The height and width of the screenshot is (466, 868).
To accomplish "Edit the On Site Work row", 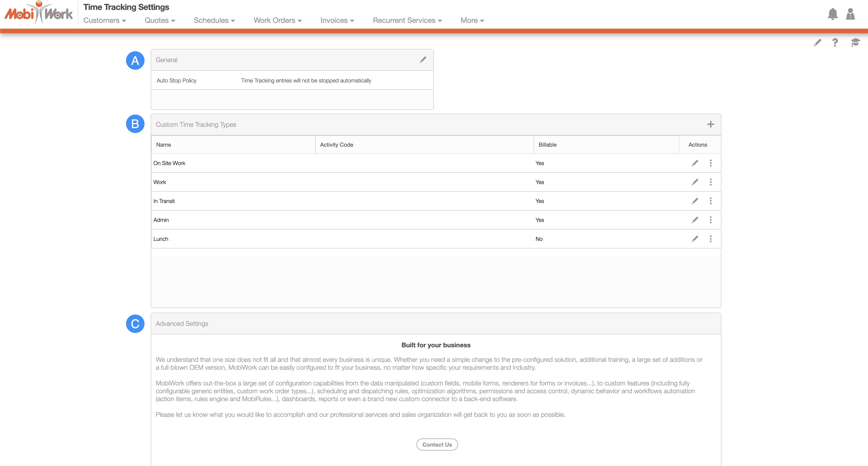I will point(695,163).
